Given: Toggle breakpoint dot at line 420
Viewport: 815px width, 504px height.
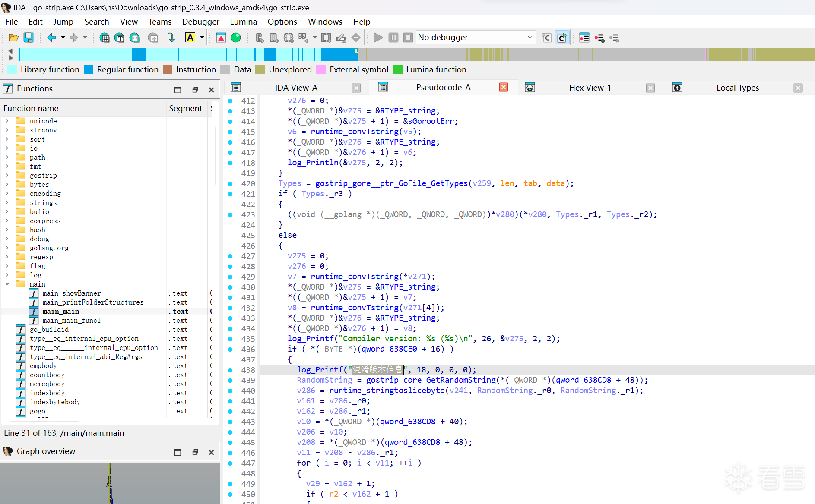Looking at the screenshot, I should point(230,183).
